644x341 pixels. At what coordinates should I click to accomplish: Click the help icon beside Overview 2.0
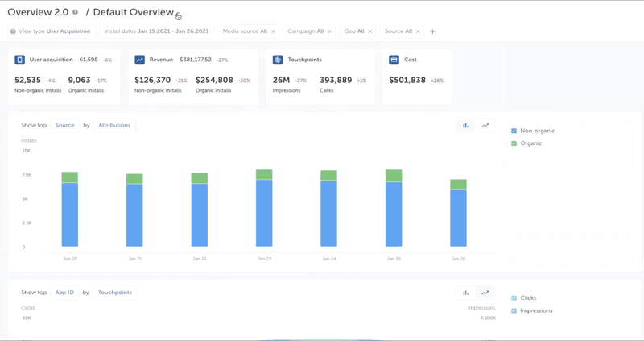tap(75, 13)
